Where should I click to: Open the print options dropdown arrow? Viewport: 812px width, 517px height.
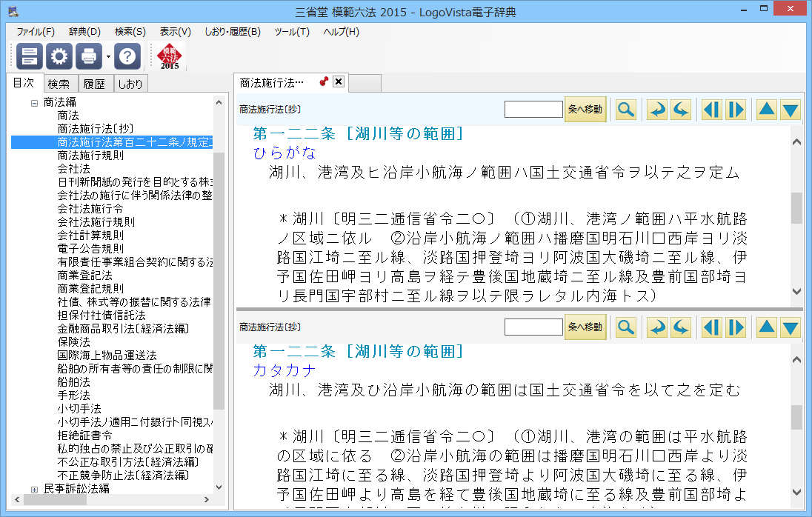pos(108,56)
